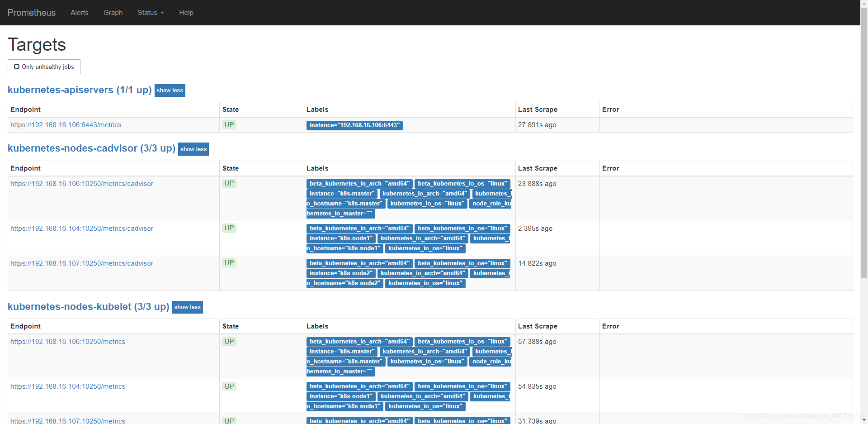
Task: Click instance="k8s-node2" label in cadvisor table
Action: [x=341, y=273]
